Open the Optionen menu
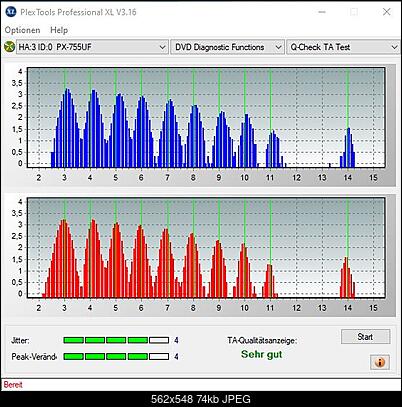This screenshot has width=402, height=407. pyautogui.click(x=22, y=30)
